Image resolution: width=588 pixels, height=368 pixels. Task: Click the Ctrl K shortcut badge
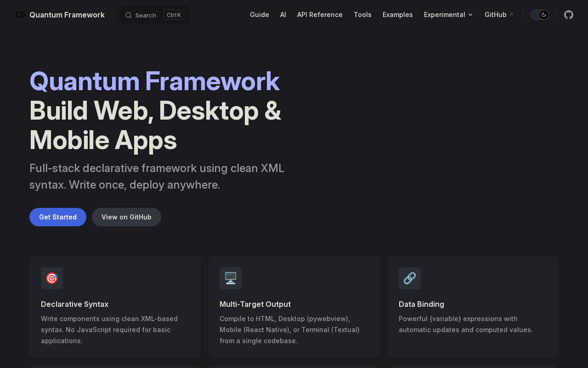(174, 15)
